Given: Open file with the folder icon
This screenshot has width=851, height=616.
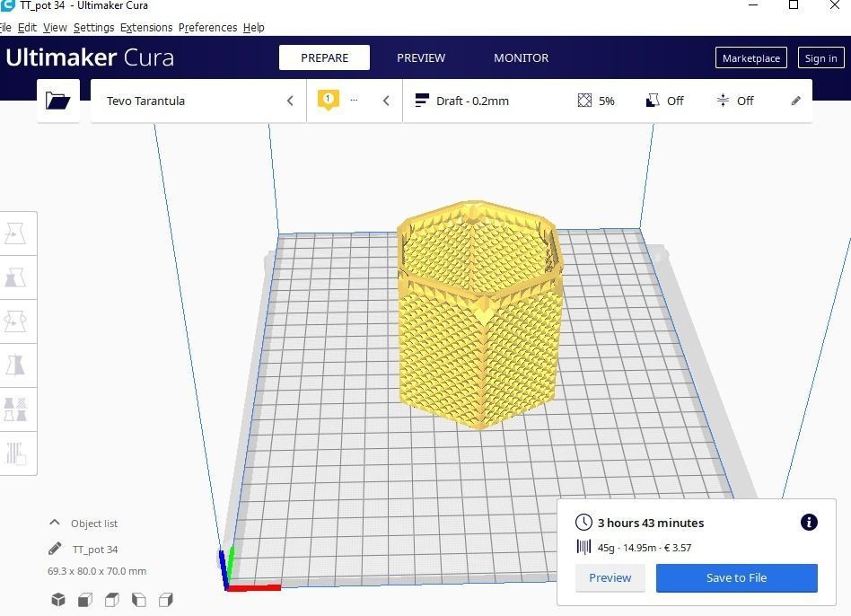Looking at the screenshot, I should point(58,101).
